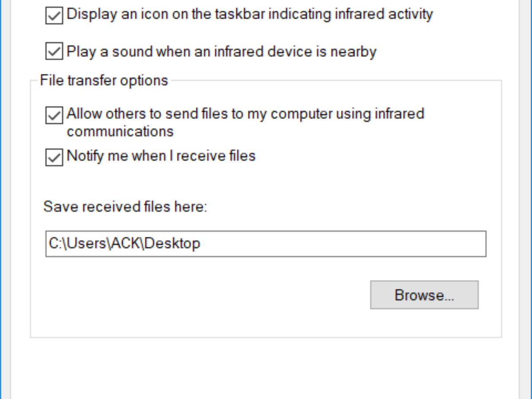The height and width of the screenshot is (399, 532).
Task: Click the 'Save received files here:' label
Action: 125,206
